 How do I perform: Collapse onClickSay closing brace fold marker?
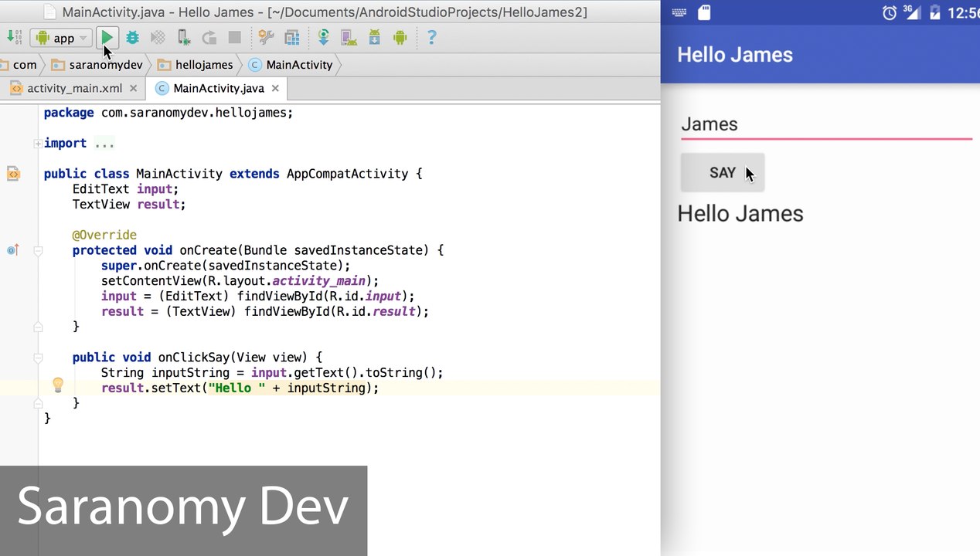point(38,403)
